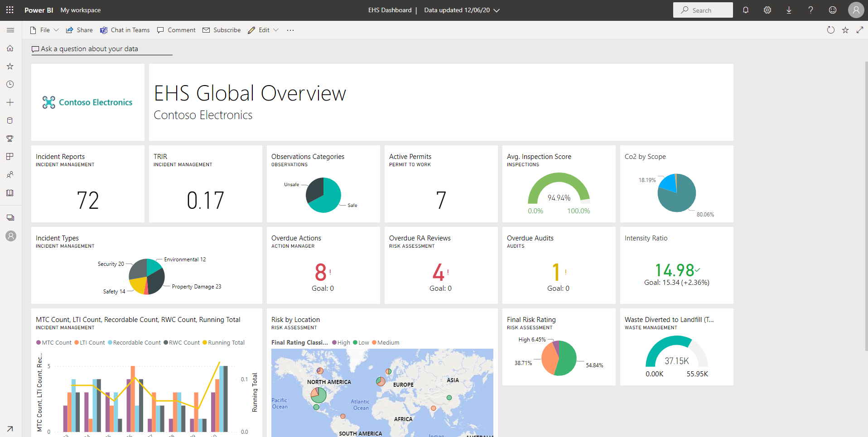Click the refresh dashboard icon

click(x=830, y=30)
